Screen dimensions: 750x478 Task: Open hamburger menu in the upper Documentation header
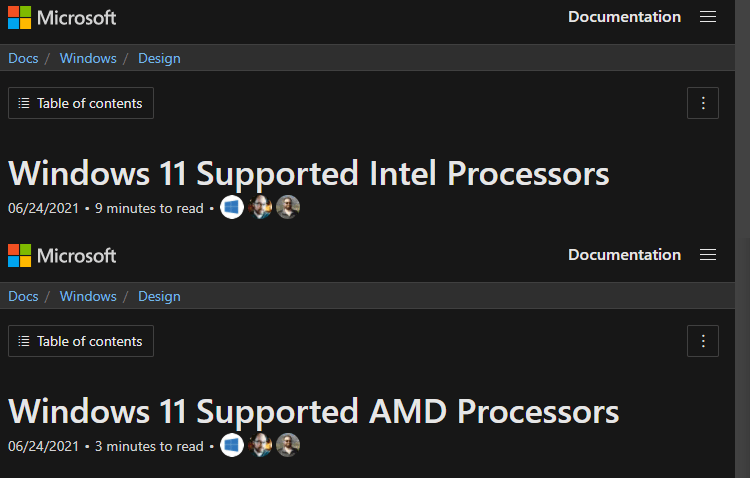708,17
